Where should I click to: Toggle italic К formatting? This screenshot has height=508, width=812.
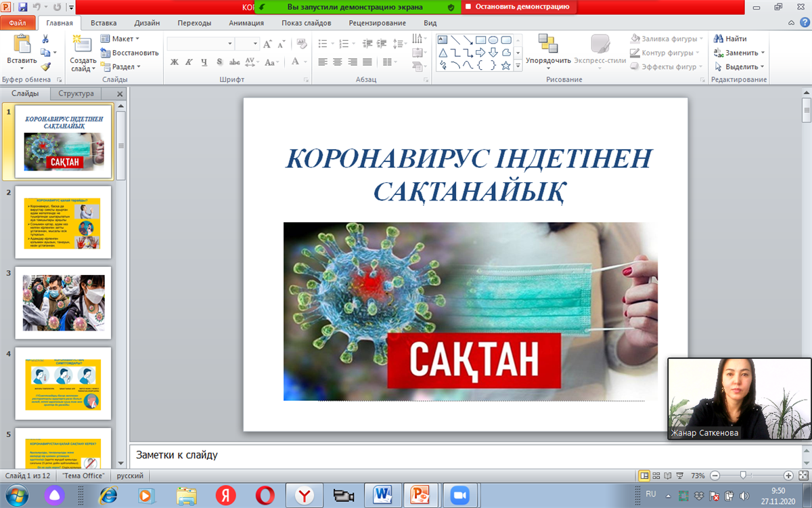point(189,62)
